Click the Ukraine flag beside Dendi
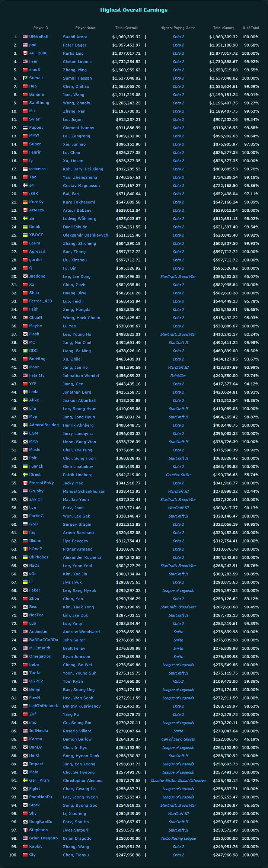The image size is (268, 868). tap(25, 227)
